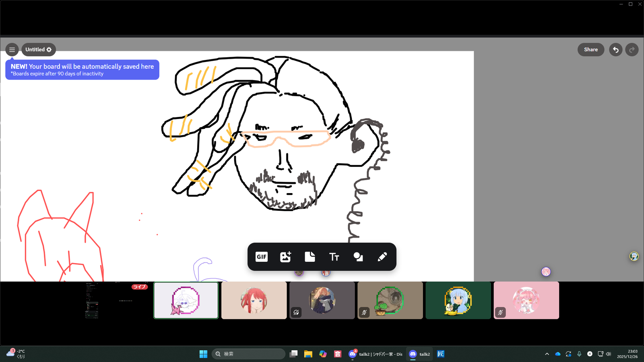Click the blue-haired avatar participant tile

[x=458, y=300]
